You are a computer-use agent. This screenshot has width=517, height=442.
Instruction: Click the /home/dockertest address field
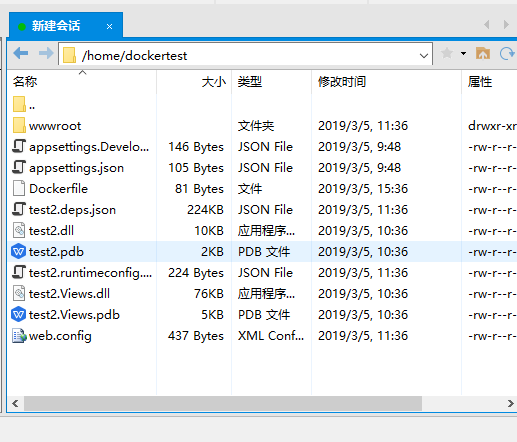point(245,53)
